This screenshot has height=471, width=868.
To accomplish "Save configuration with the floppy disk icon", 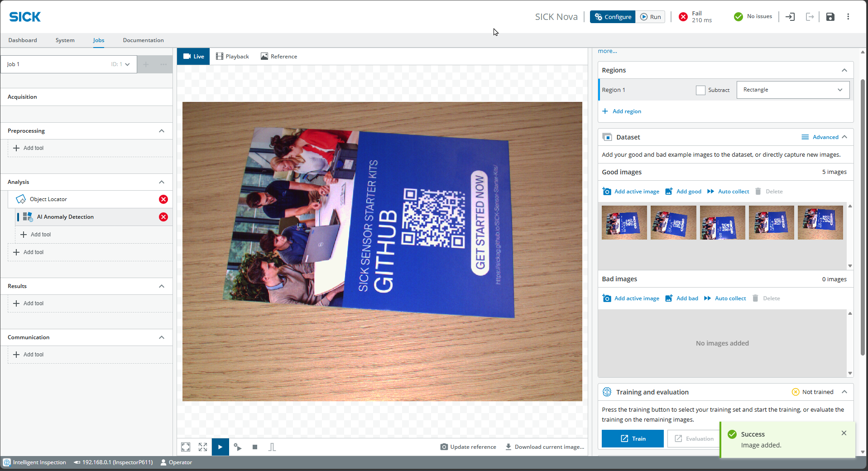I will (x=830, y=17).
